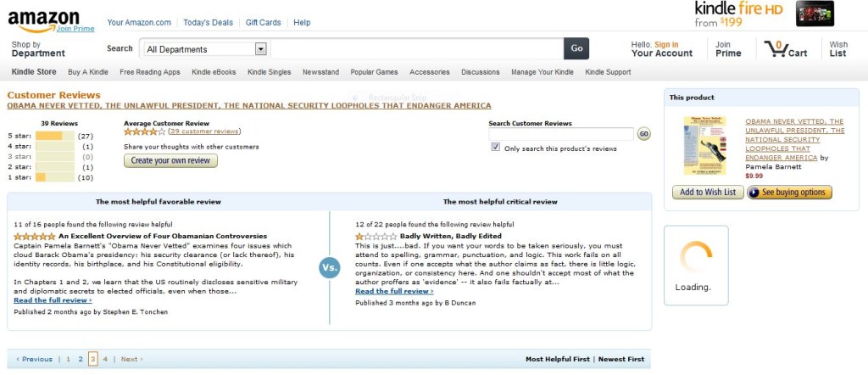Click the Amazon logo

(43, 19)
